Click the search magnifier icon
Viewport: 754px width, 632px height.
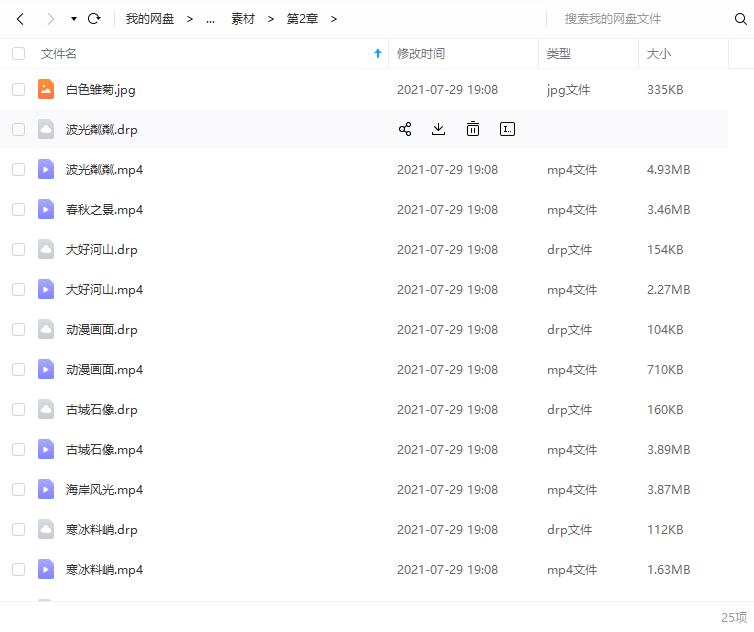coord(741,19)
